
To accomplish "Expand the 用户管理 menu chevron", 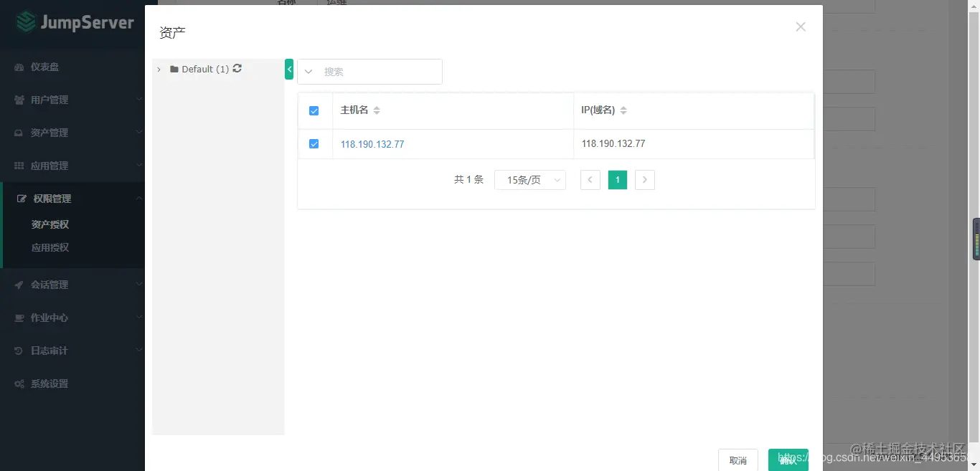I will pos(139,100).
